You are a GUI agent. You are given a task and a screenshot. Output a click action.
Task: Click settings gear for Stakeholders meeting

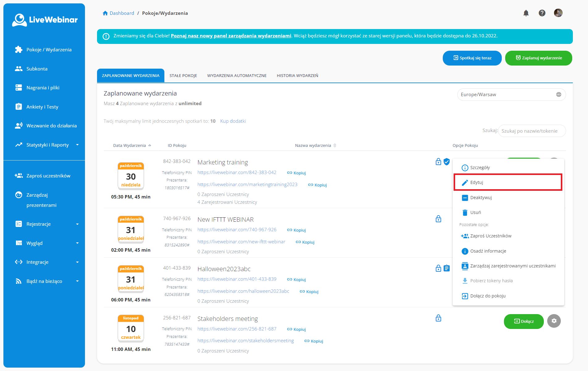554,321
